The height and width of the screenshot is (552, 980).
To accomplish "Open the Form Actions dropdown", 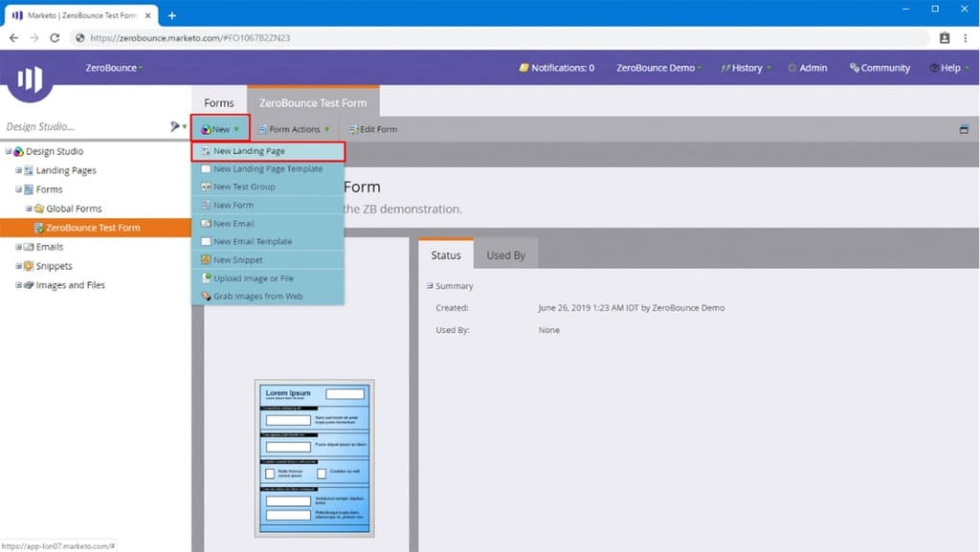I will pos(294,129).
